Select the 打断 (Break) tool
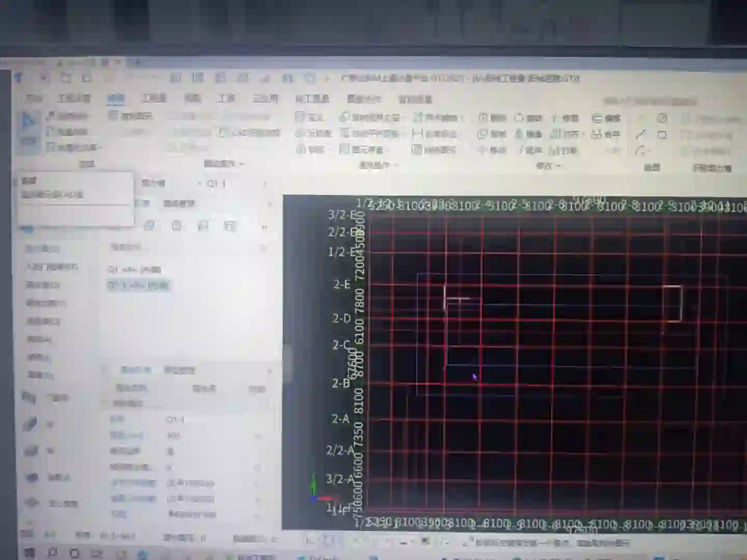The image size is (747, 560). point(563,150)
